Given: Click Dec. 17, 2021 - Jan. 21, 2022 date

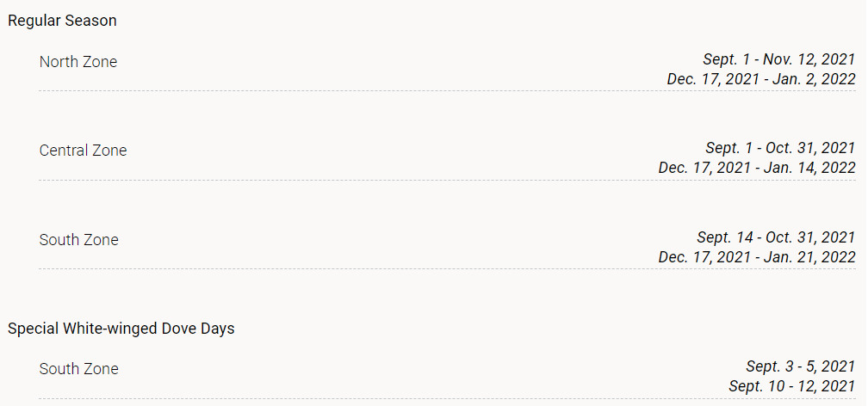Looking at the screenshot, I should pos(757,257).
